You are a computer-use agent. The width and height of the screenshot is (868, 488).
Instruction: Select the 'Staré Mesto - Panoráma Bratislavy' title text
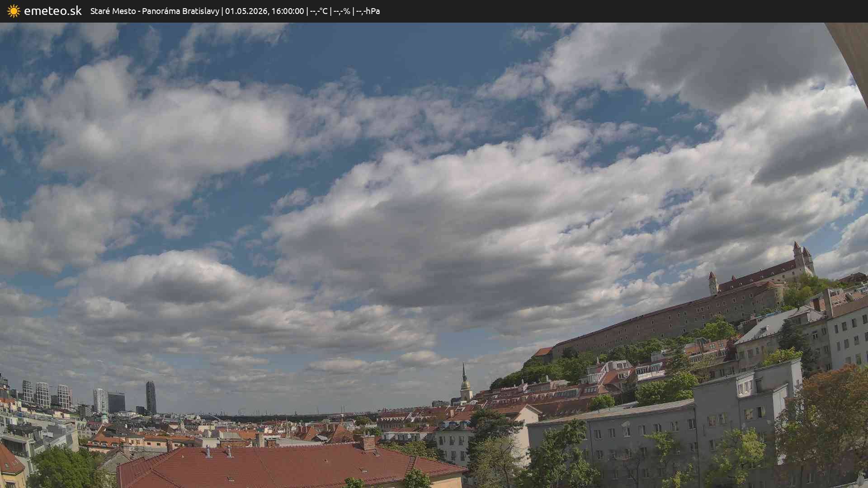155,11
